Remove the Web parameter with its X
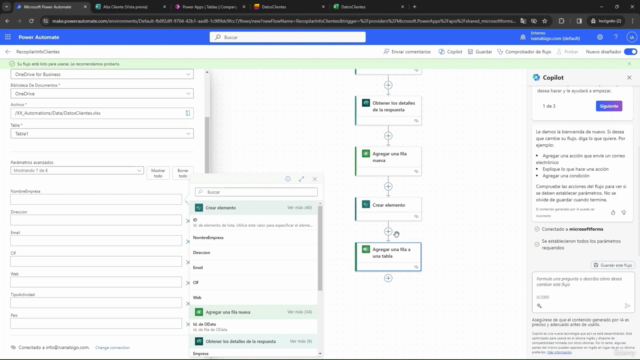Screen dimensions: 640x360 (x=188, y=283)
